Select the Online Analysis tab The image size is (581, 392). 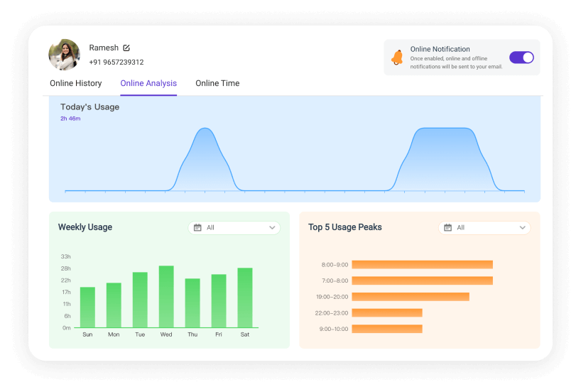(x=148, y=83)
